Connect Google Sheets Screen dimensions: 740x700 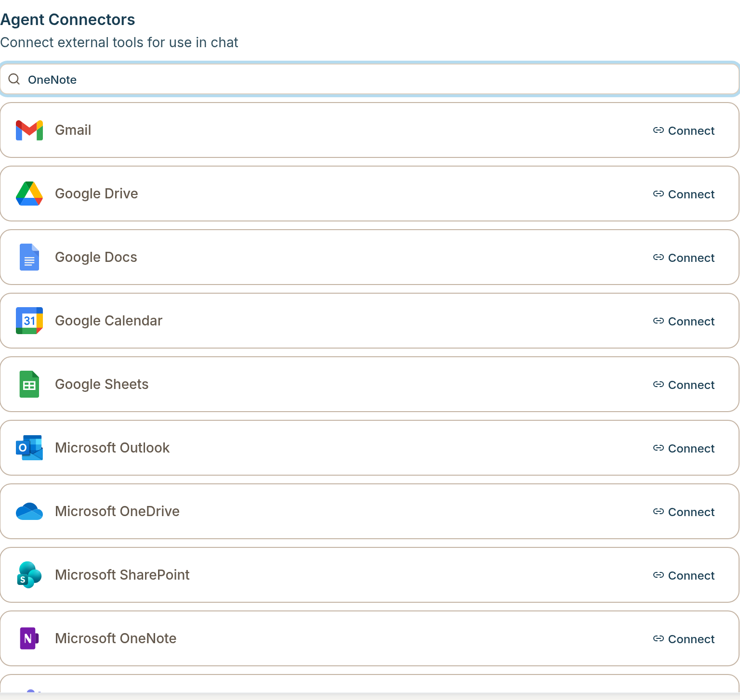(x=684, y=385)
